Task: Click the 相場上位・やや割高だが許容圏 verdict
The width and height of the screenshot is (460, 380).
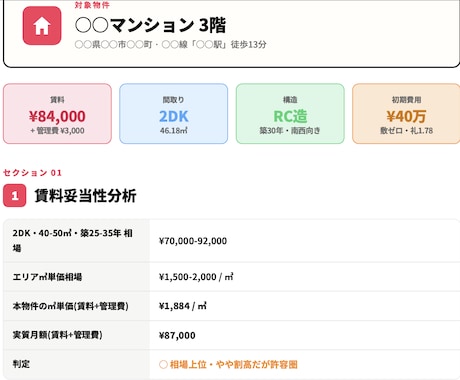Action: pos(234,364)
